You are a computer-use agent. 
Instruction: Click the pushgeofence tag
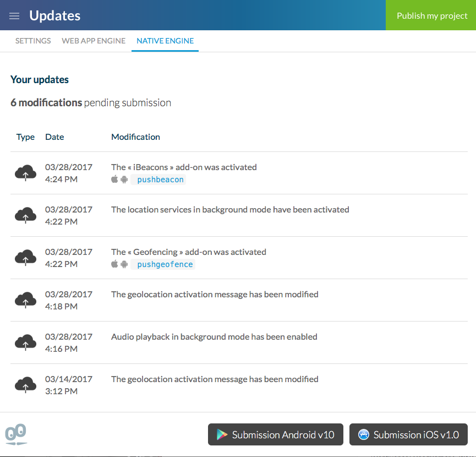pyautogui.click(x=165, y=264)
